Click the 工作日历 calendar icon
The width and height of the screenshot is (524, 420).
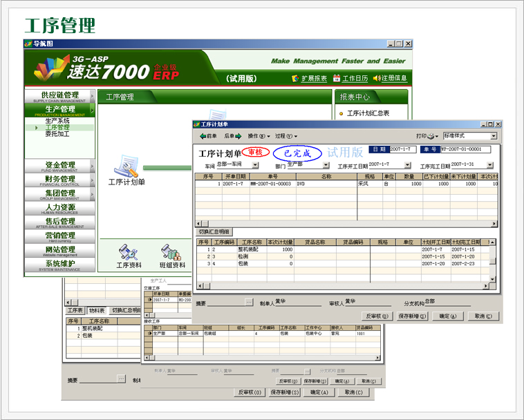[337, 79]
